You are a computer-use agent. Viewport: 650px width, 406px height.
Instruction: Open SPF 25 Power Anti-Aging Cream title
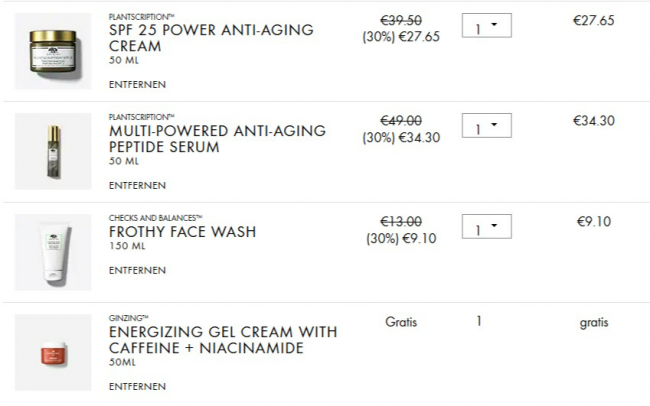pyautogui.click(x=210, y=38)
